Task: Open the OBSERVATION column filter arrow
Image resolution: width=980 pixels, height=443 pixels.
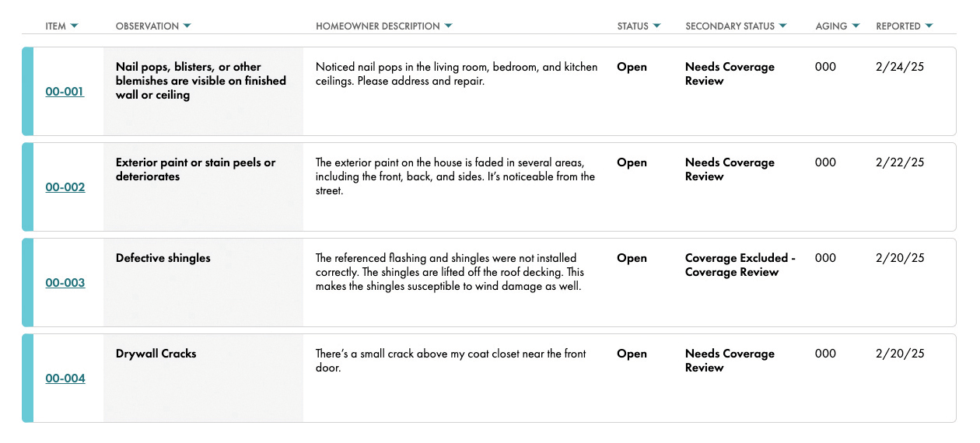Action: click(187, 26)
